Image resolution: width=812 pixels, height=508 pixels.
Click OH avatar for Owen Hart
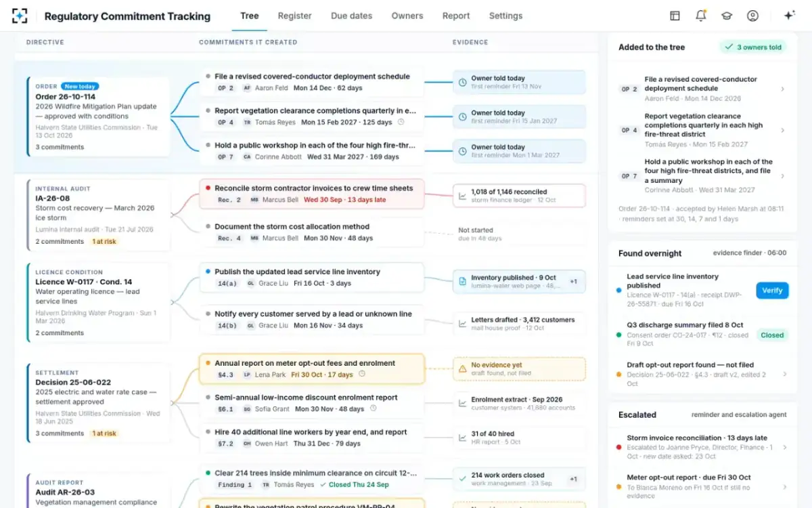(x=247, y=444)
